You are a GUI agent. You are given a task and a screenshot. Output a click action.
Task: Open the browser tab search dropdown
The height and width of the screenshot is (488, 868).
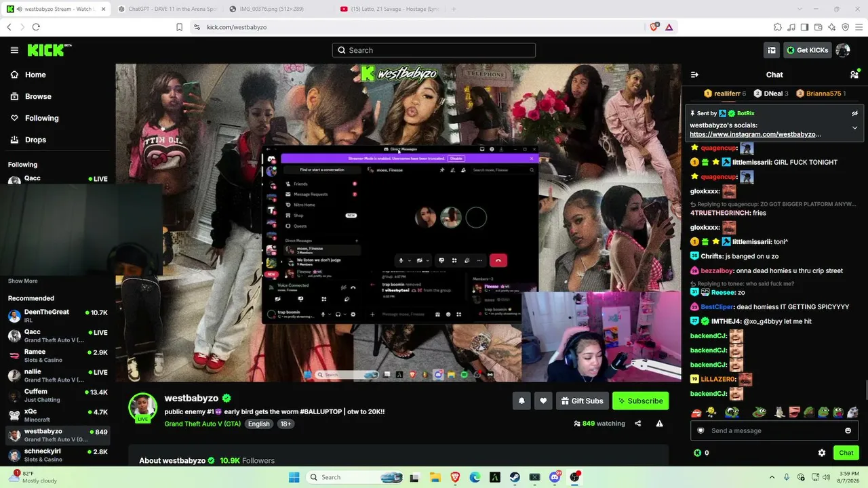(800, 9)
